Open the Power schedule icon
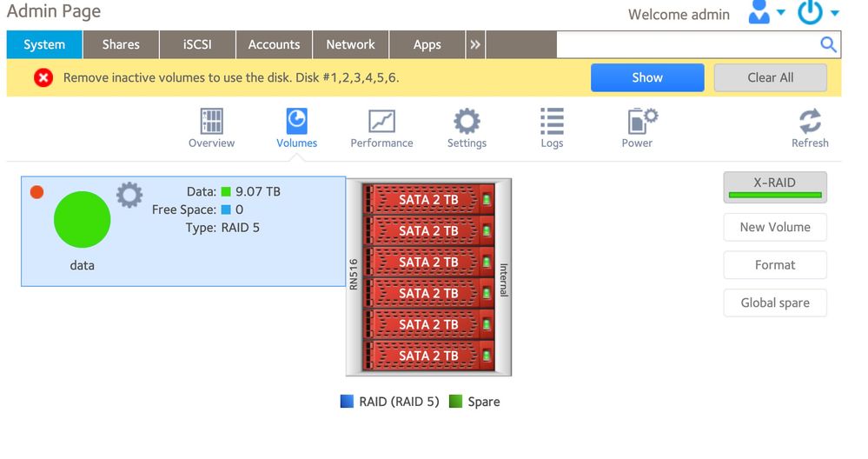The height and width of the screenshot is (459, 868). pyautogui.click(x=641, y=121)
